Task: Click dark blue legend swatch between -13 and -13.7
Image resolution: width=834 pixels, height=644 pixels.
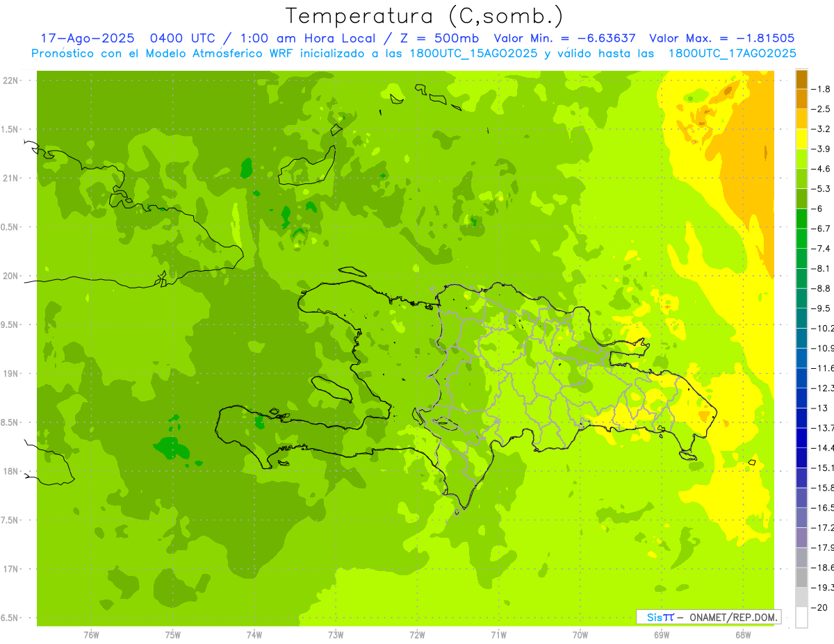Action: 802,418
